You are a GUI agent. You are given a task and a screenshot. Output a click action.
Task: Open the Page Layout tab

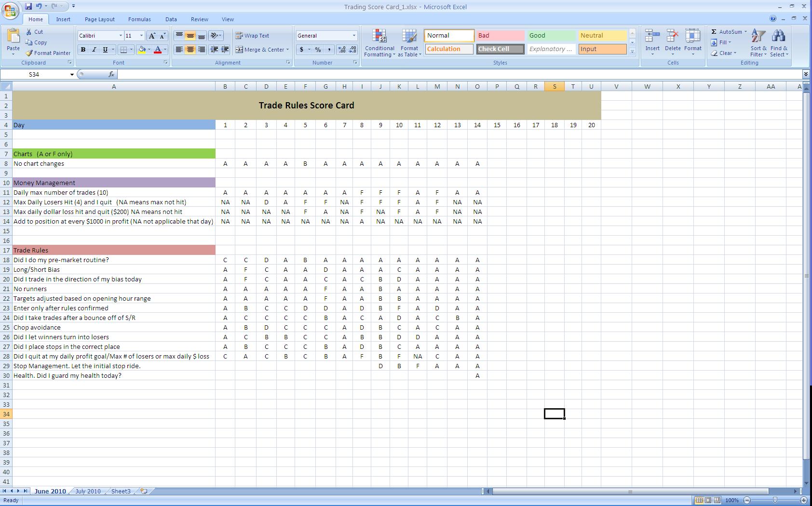(100, 19)
